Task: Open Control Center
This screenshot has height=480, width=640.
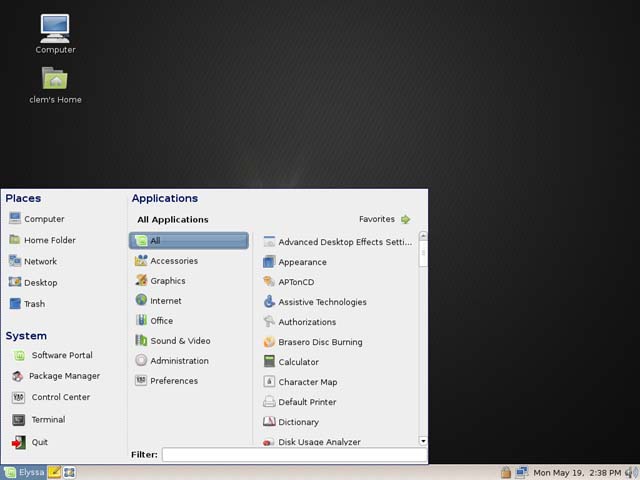Action: tap(51, 397)
